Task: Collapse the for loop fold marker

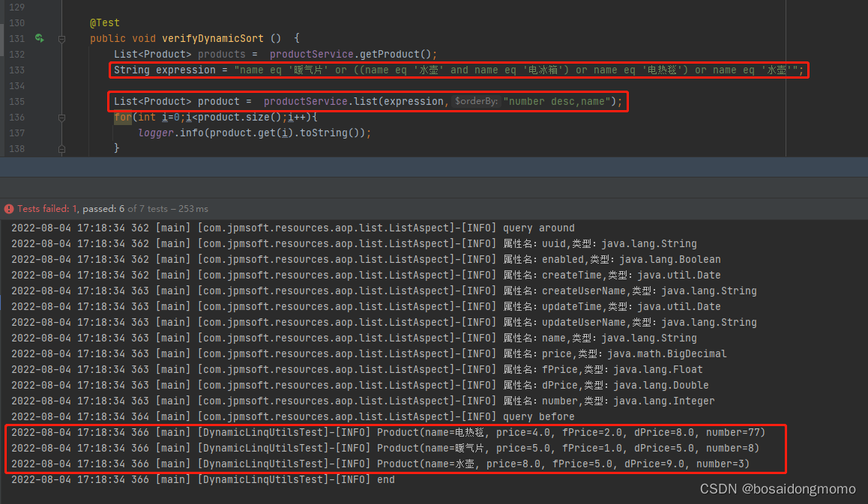Action: (x=61, y=118)
